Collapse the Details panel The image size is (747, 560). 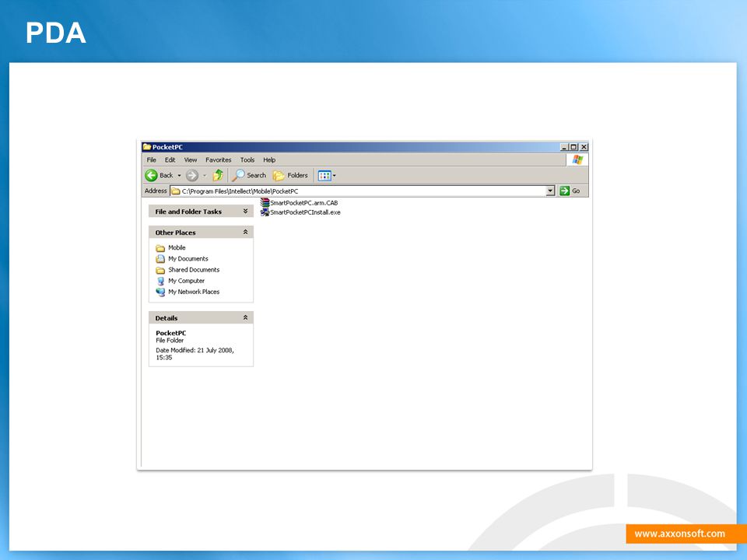pyautogui.click(x=245, y=317)
